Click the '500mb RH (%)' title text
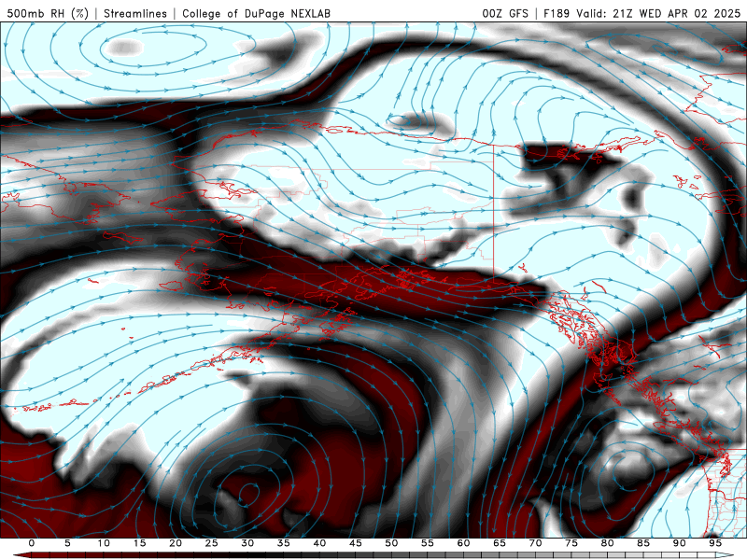 [48, 13]
